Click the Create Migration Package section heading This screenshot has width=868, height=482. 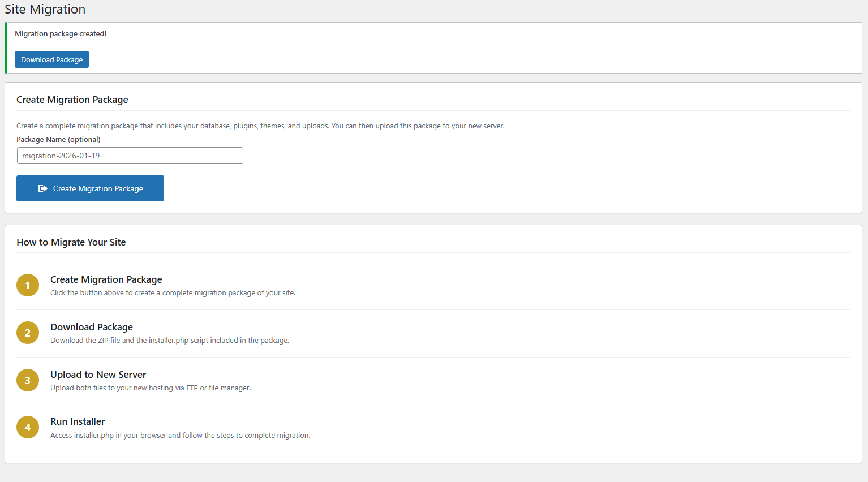tap(72, 99)
